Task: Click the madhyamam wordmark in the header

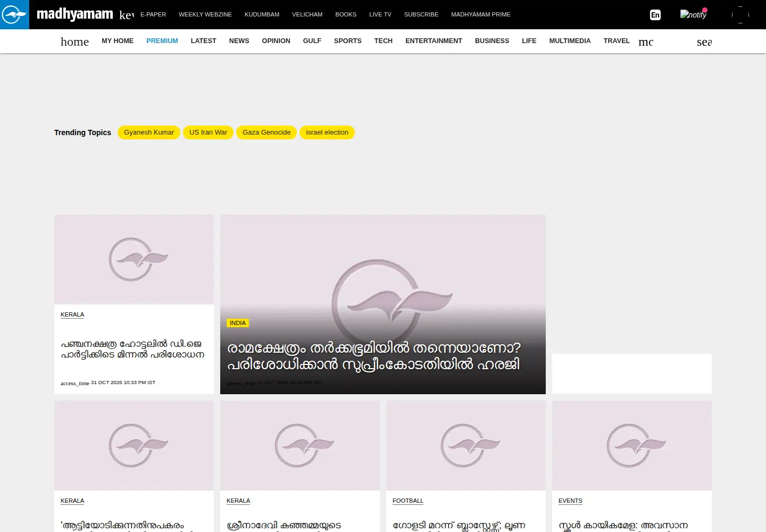Action: pyautogui.click(x=75, y=14)
